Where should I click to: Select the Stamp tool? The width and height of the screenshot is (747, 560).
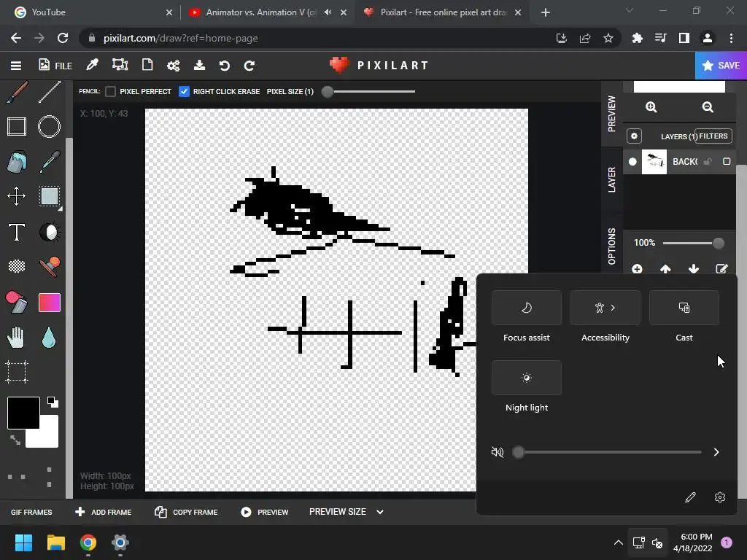[50, 266]
